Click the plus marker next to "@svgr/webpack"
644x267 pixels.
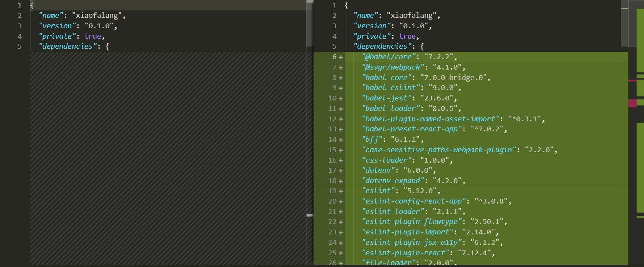tap(340, 67)
